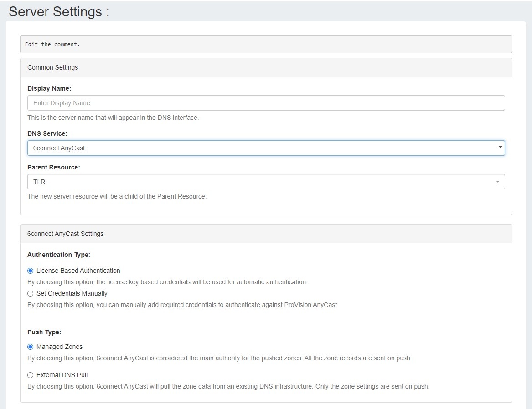532x409 pixels.
Task: Click the help text under Parent Resource
Action: click(x=117, y=196)
